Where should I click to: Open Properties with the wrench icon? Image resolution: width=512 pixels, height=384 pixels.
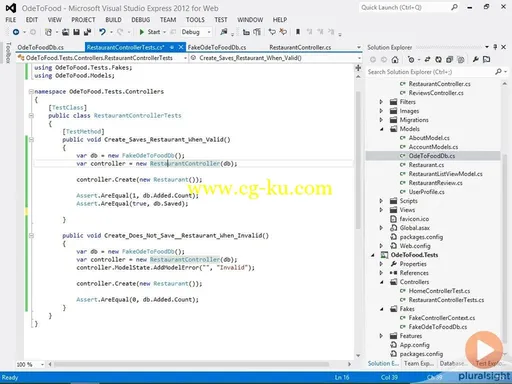coord(475,60)
